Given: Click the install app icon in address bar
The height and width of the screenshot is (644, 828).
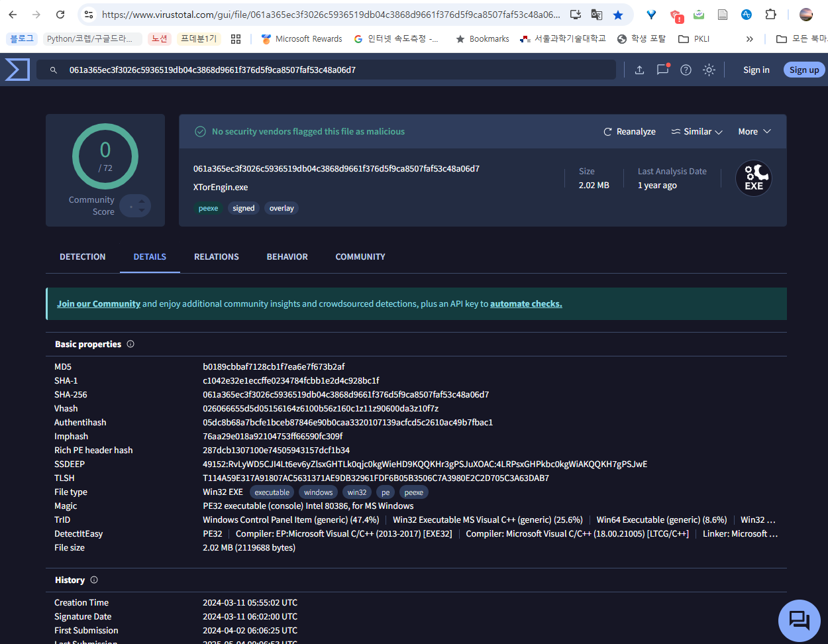Looking at the screenshot, I should click(576, 14).
